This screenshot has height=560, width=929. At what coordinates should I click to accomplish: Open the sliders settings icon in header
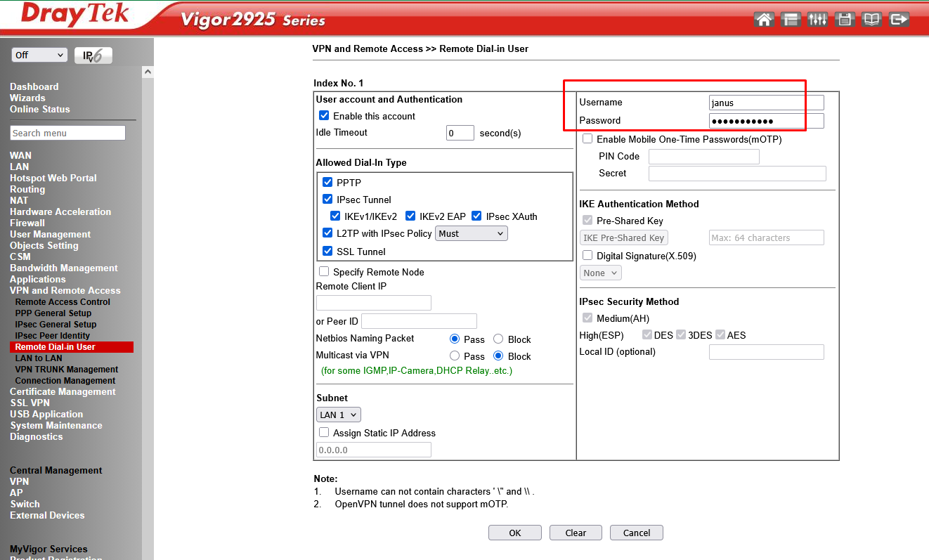coord(817,20)
